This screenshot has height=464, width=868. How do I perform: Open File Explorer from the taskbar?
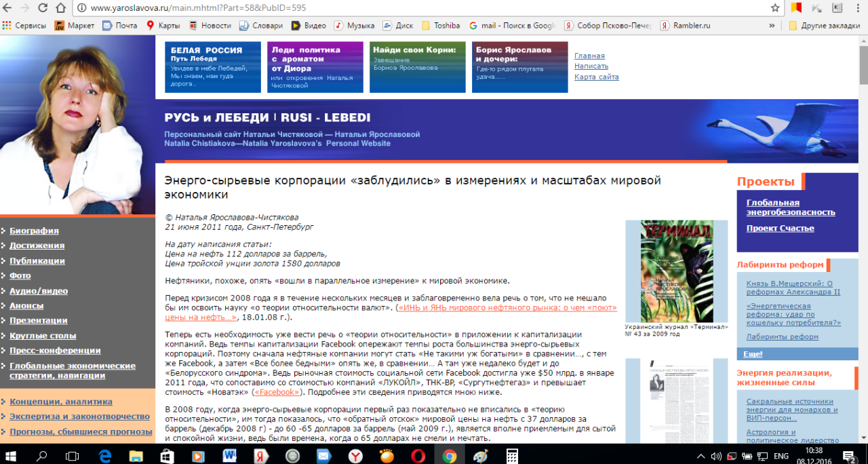pyautogui.click(x=136, y=455)
